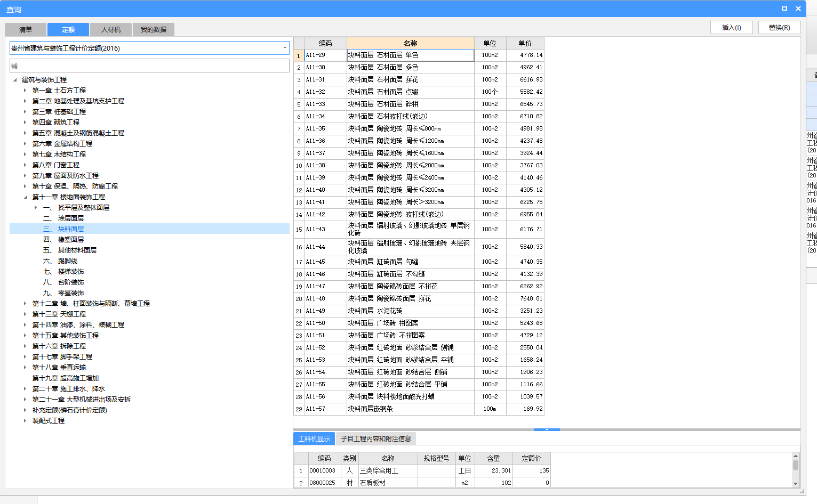Maximize the 查询 dialog window

pyautogui.click(x=784, y=9)
